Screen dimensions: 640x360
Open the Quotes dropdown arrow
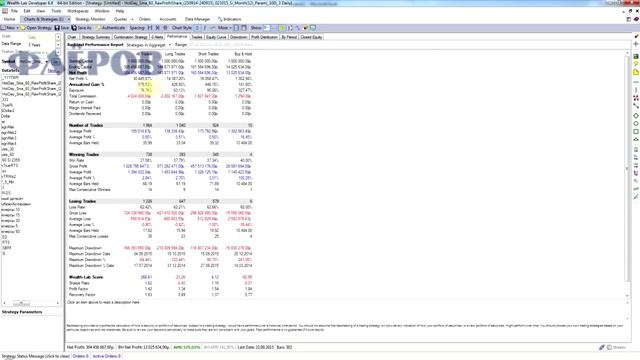point(132,19)
